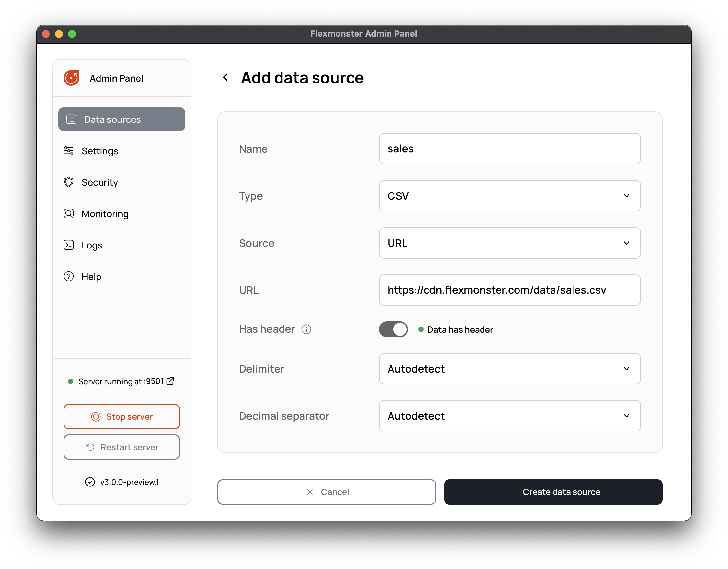Click the Restart server button

[122, 447]
